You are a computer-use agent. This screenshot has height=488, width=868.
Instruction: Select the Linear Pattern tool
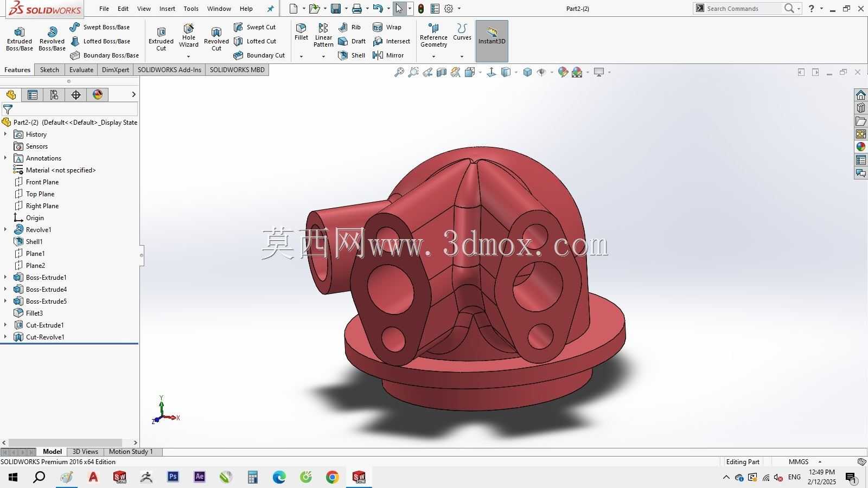[323, 35]
